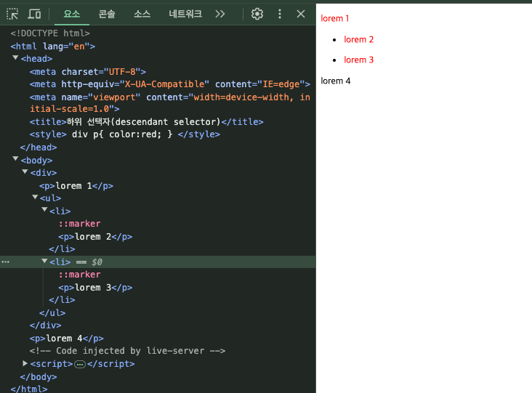Select the p lorem 4 node
The width and height of the screenshot is (532, 393).
[67, 339]
